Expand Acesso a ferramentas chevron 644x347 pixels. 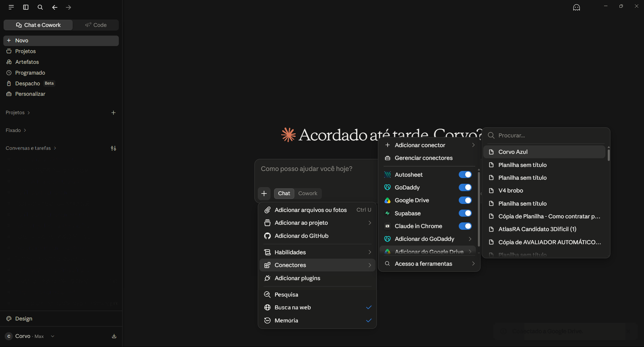(x=473, y=264)
